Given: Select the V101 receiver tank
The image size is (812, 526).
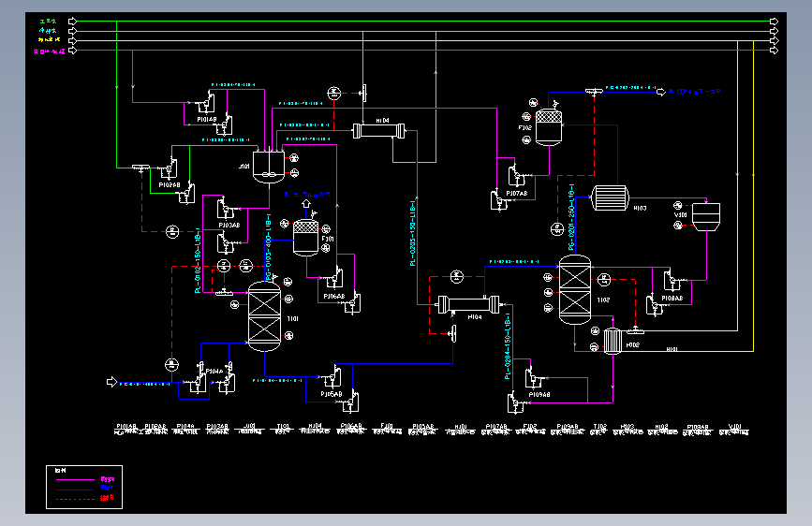Looking at the screenshot, I should (x=706, y=216).
